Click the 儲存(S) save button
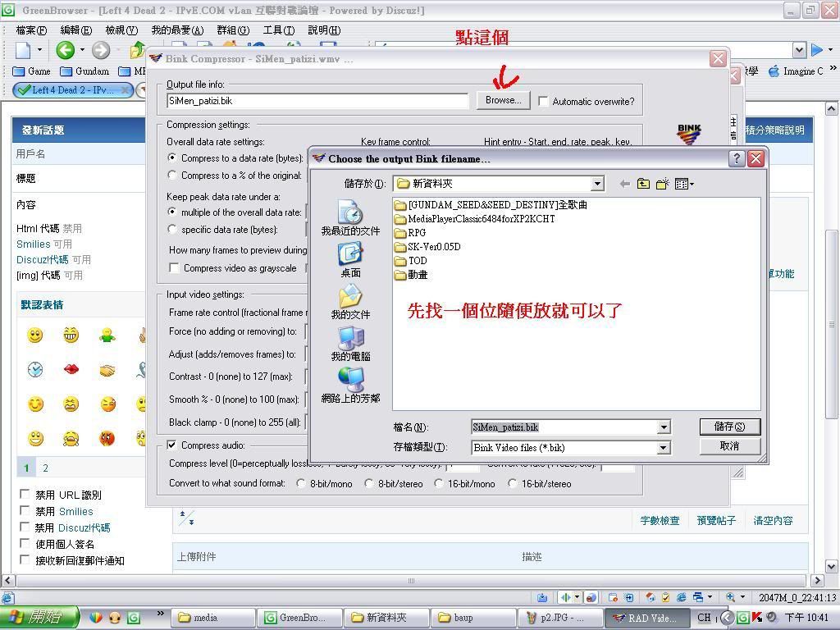The image size is (840, 630). 729,427
